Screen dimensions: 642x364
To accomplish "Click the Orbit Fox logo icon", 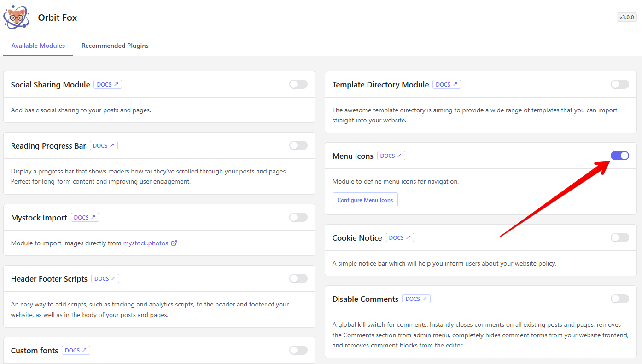I will 17,17.
